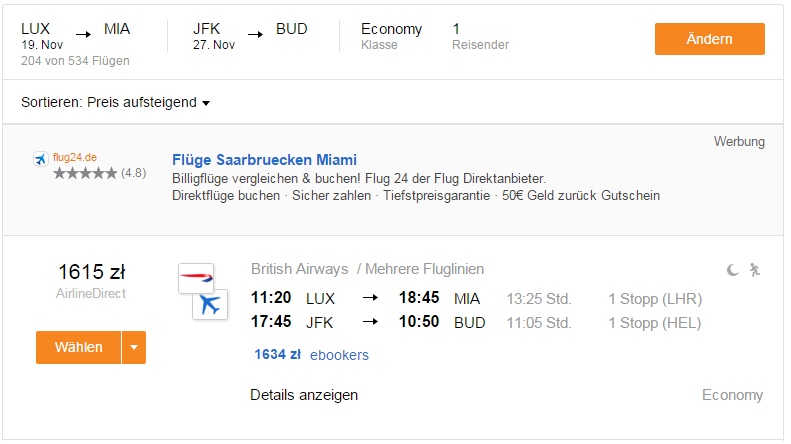Click the Economy Klasse field in header
This screenshot has width=791, height=444.
(x=391, y=36)
